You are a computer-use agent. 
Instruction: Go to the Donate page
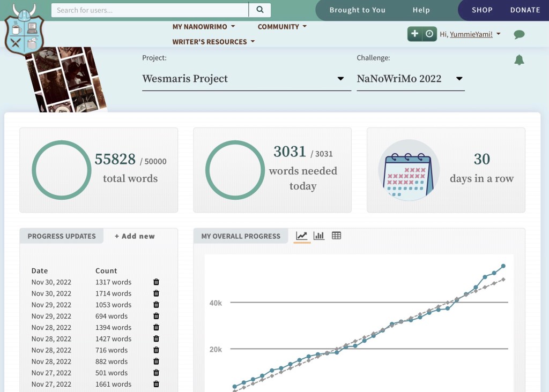click(525, 10)
